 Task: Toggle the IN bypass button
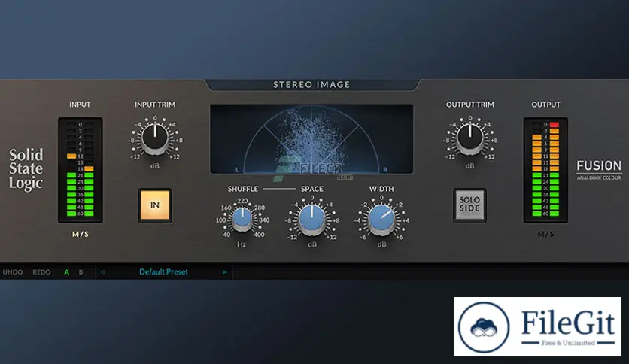pos(155,205)
